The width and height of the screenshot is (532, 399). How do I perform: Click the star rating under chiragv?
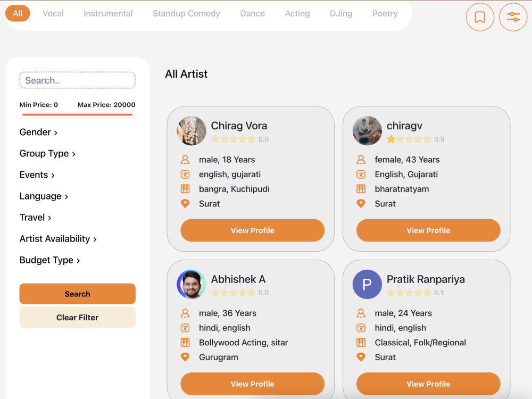tap(409, 139)
